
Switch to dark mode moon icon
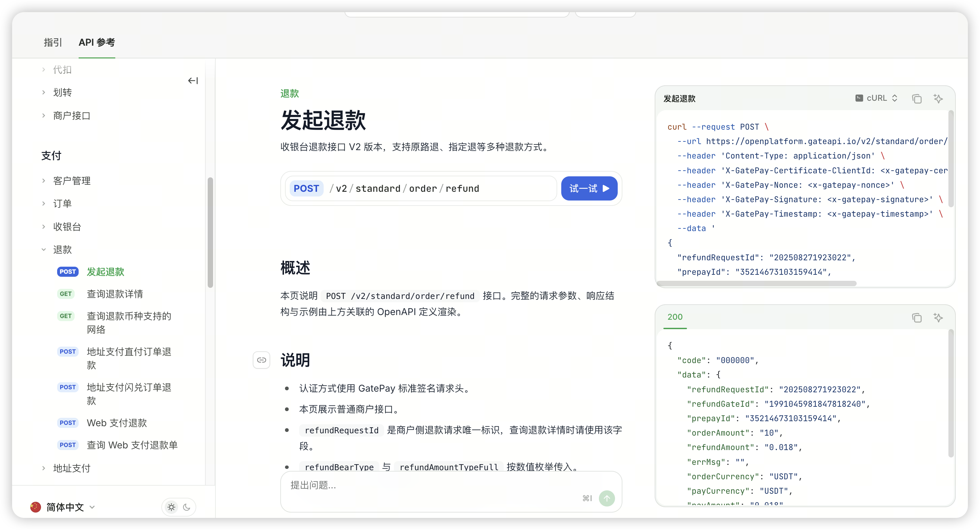tap(187, 507)
